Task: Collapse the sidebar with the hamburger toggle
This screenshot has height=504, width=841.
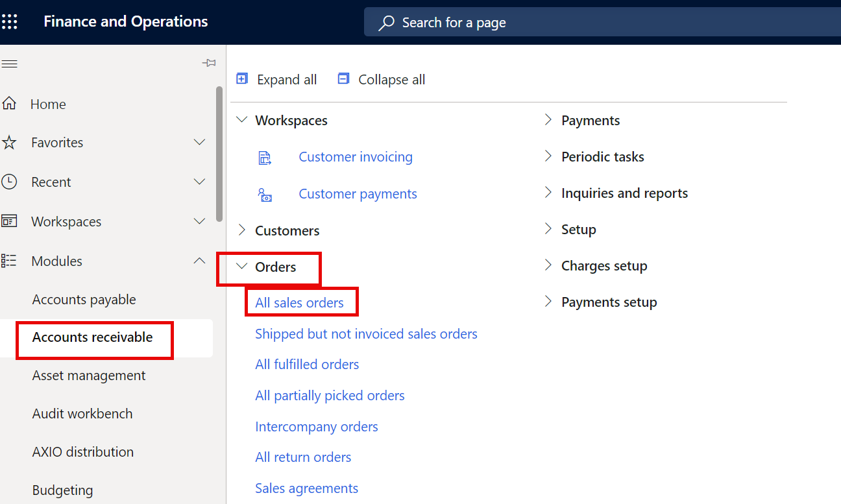Action: coord(9,63)
